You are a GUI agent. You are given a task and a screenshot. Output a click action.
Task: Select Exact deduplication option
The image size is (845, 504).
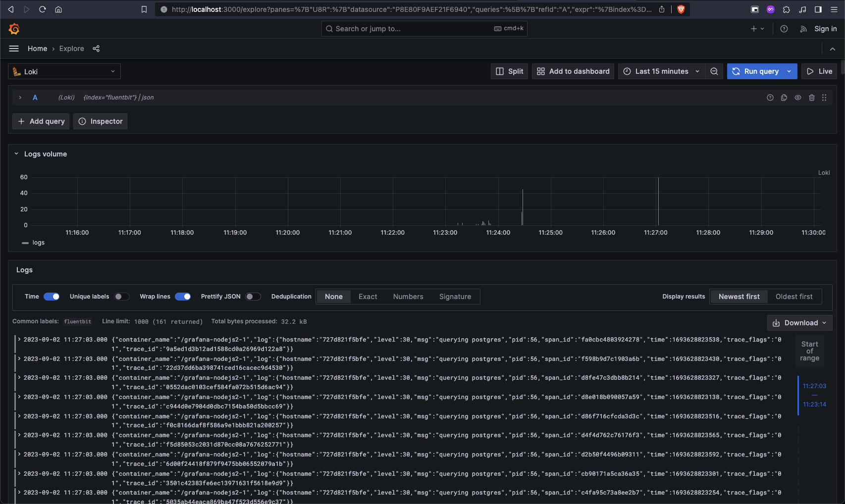pos(368,297)
